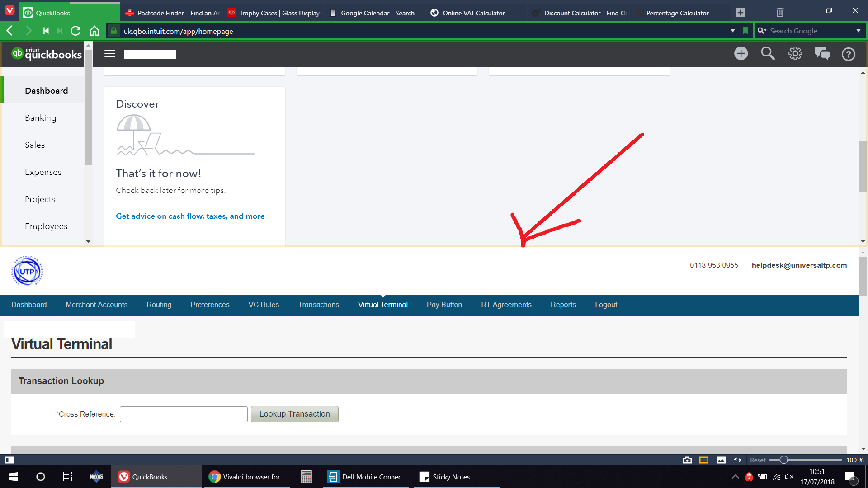
Task: Focus the Cross Reference input field
Action: [x=184, y=414]
